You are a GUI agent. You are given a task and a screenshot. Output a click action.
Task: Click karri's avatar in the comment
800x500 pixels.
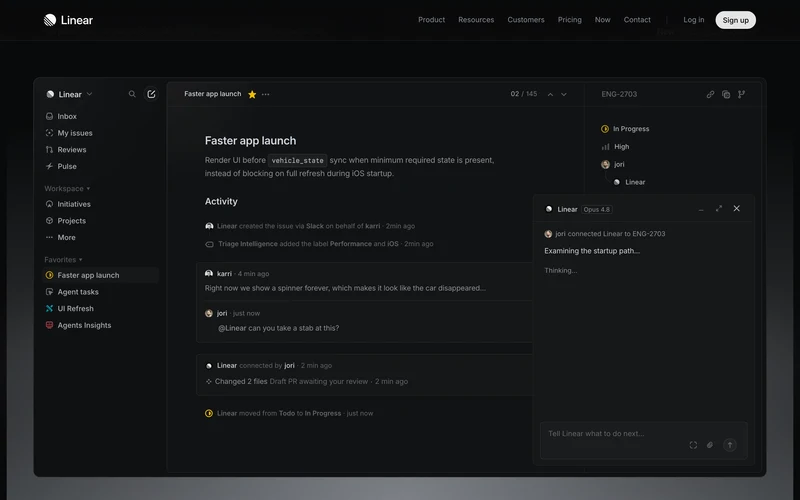point(209,274)
